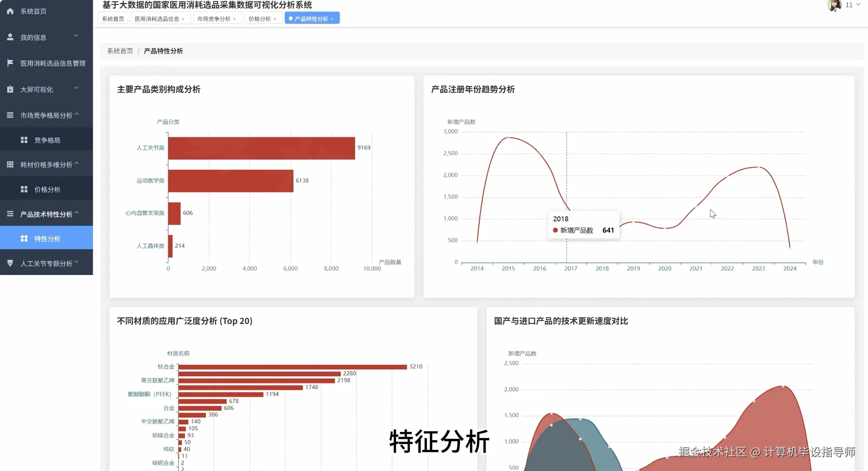Image resolution: width=868 pixels, height=471 pixels.
Task: Close the 市场竞争分析 tab
Action: (x=234, y=19)
